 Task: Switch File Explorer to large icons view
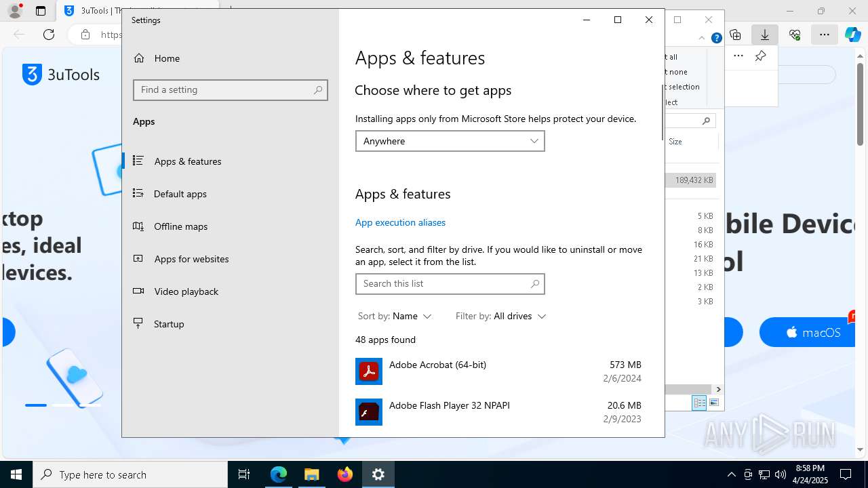pos(713,403)
